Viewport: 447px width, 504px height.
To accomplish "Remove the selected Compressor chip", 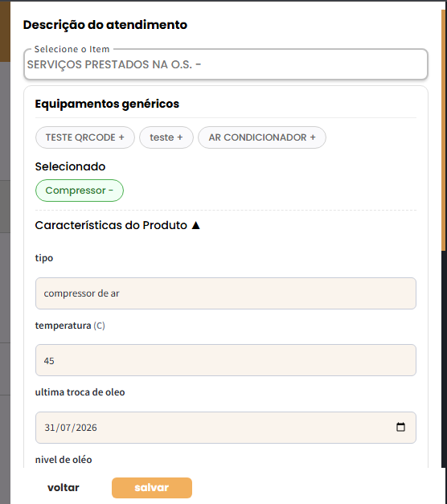I will click(80, 191).
